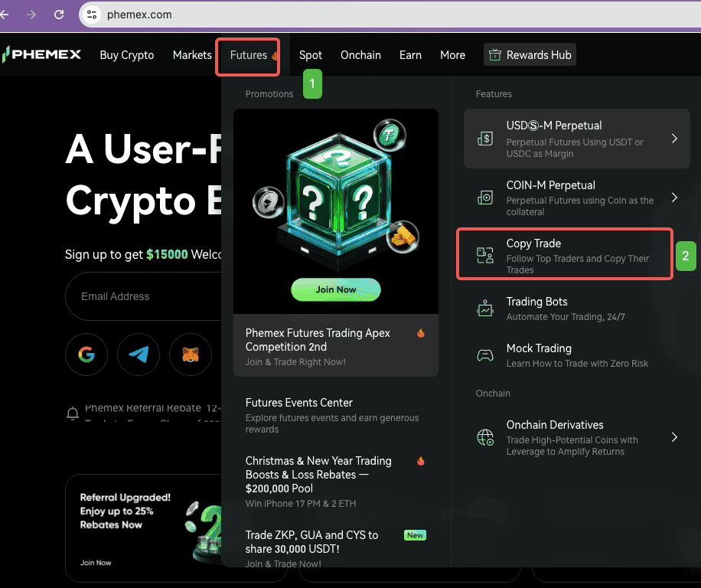
Task: Click the notification bell icon
Action: pos(73,413)
